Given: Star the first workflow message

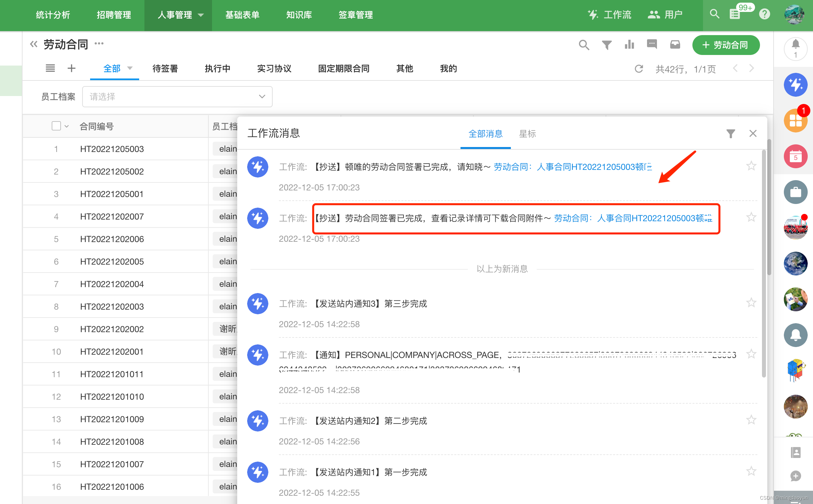Looking at the screenshot, I should pos(751,166).
